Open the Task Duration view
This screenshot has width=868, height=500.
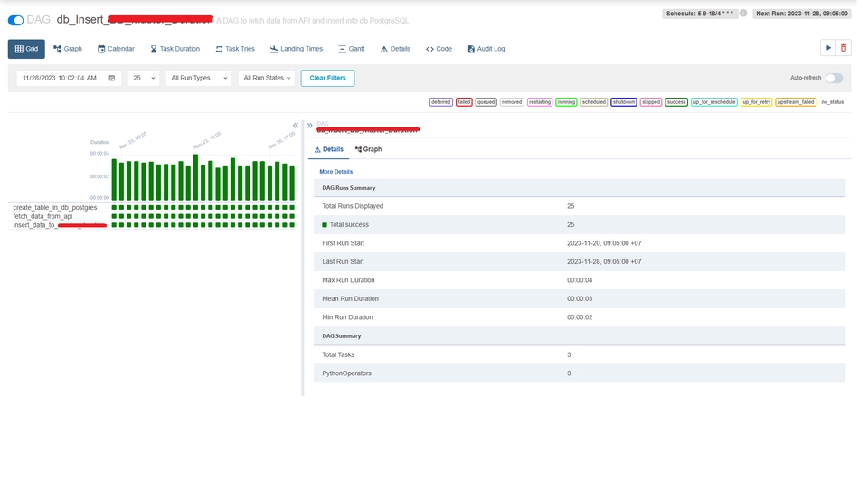(x=175, y=49)
